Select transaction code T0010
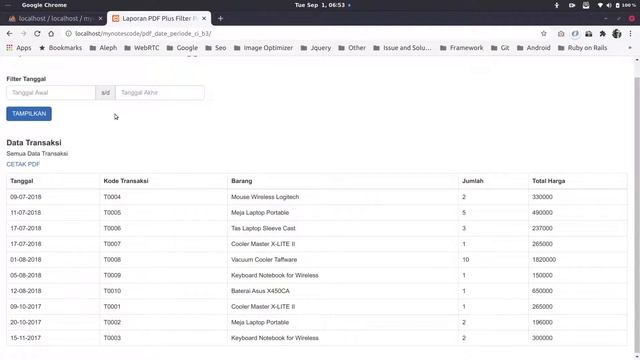640x360 pixels. tap(112, 291)
